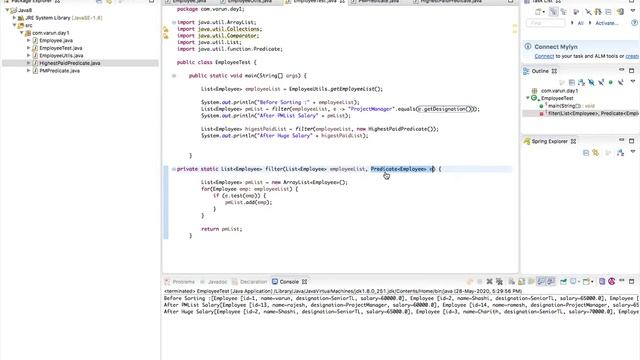Image resolution: width=640 pixels, height=360 pixels.
Task: Toggle Hide Fields in Outline toolbar
Action: [591, 82]
